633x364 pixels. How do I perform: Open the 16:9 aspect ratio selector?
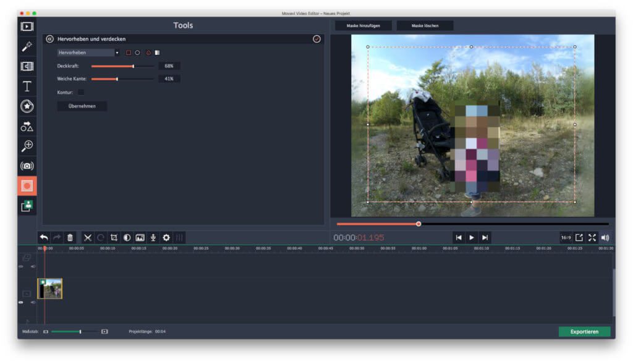(x=566, y=237)
